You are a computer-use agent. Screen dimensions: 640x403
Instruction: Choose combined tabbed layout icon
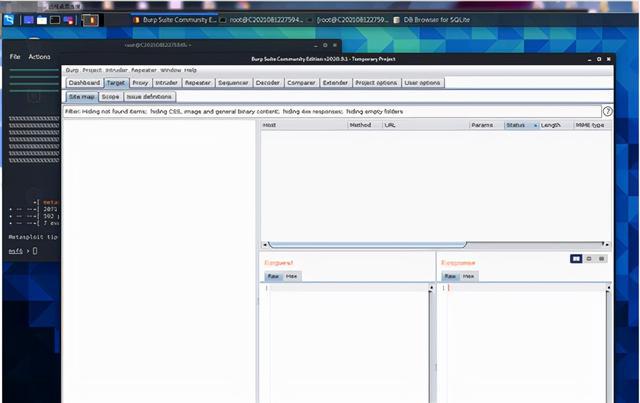[601, 259]
